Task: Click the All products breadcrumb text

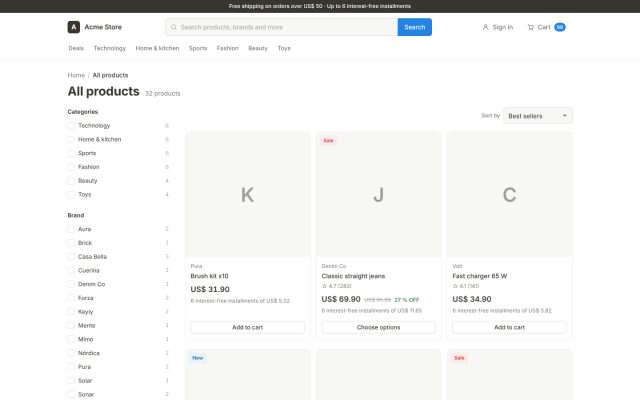Action: 110,75
